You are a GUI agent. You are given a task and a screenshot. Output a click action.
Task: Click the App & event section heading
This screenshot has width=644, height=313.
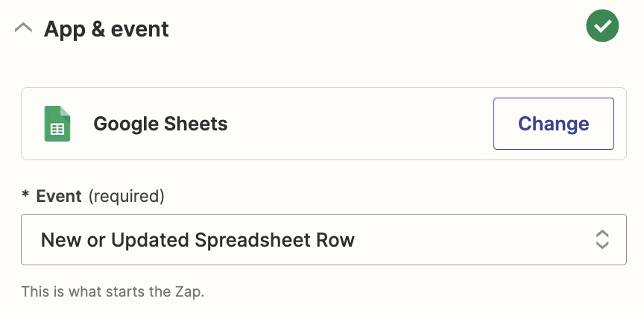(x=107, y=29)
